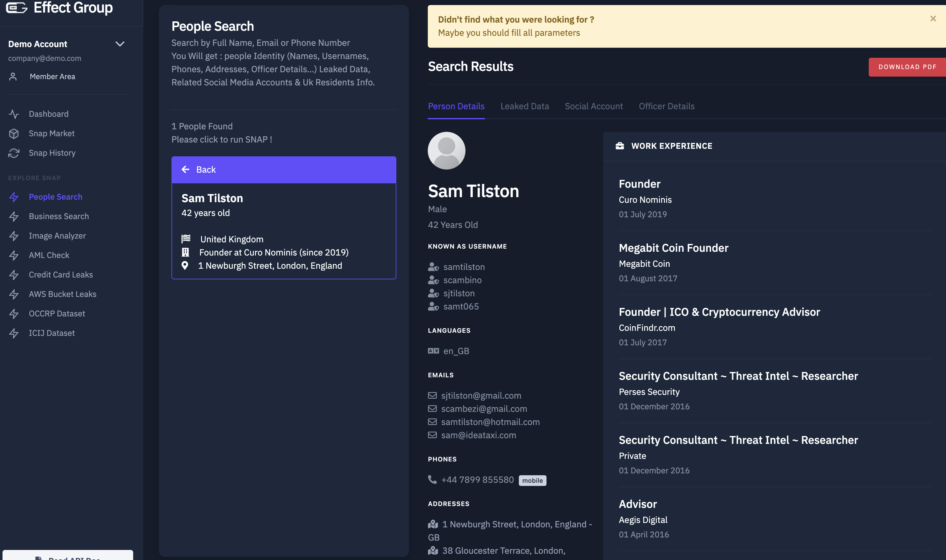Open the Member Area person icon
946x560 pixels.
(13, 77)
